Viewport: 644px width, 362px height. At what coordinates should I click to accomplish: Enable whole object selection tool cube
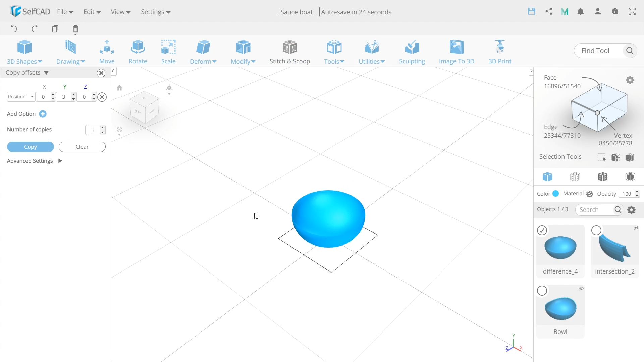point(630,157)
